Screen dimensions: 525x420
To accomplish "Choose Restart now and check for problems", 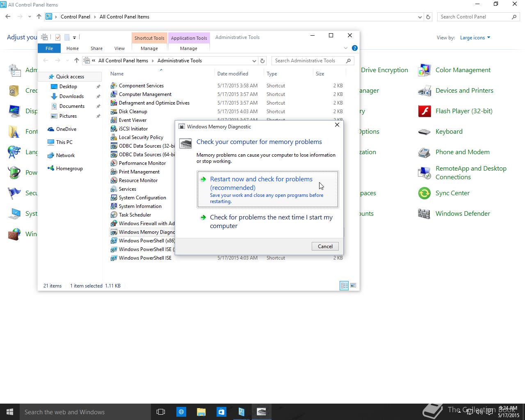I will [x=268, y=189].
